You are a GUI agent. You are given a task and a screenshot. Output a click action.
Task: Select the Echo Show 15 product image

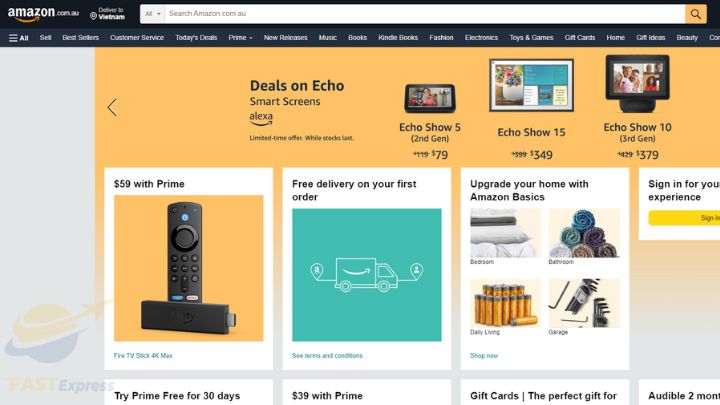(531, 85)
